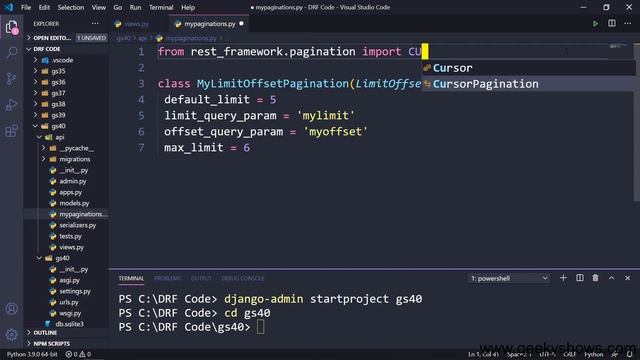This screenshot has height=360, width=640.
Task: Open the Run menu
Action: click(135, 7)
